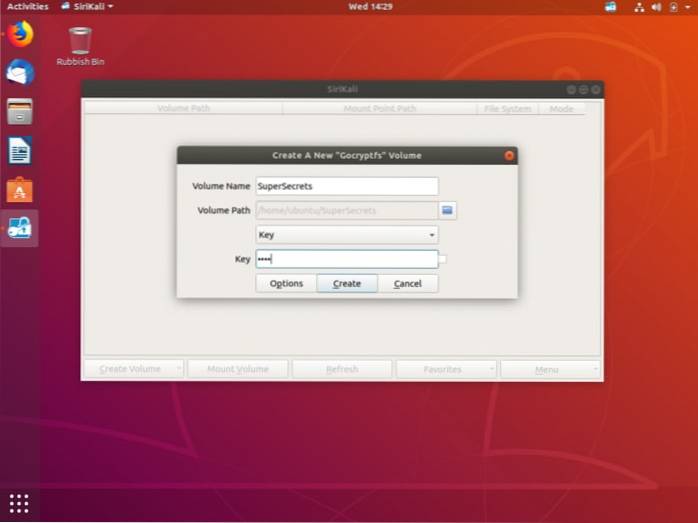Open Ubuntu Software from the dock

[x=20, y=190]
